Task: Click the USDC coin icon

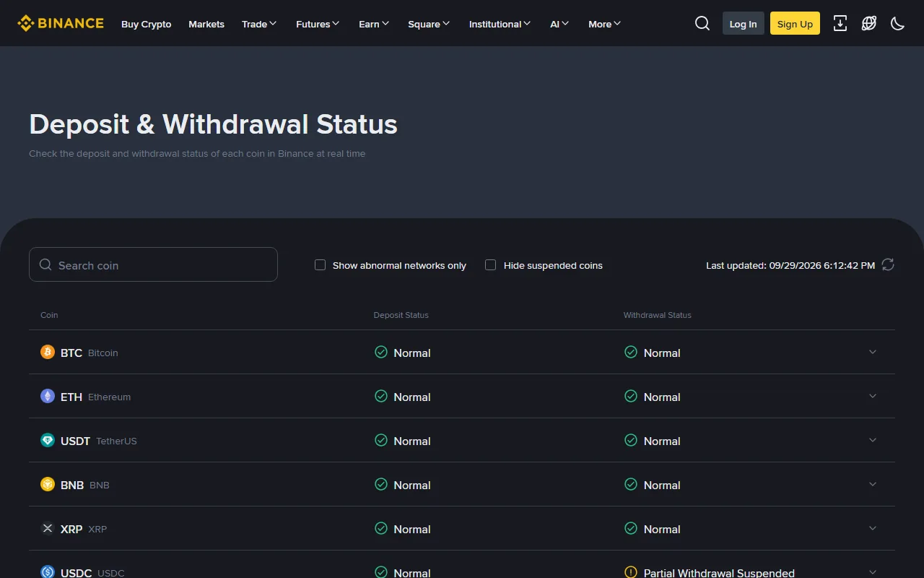Action: pos(48,571)
